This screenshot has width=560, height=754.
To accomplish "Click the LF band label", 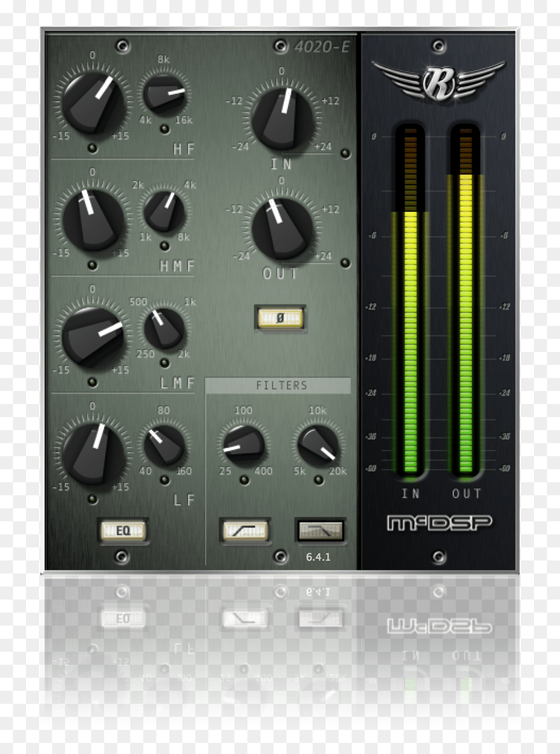I will coord(184,500).
